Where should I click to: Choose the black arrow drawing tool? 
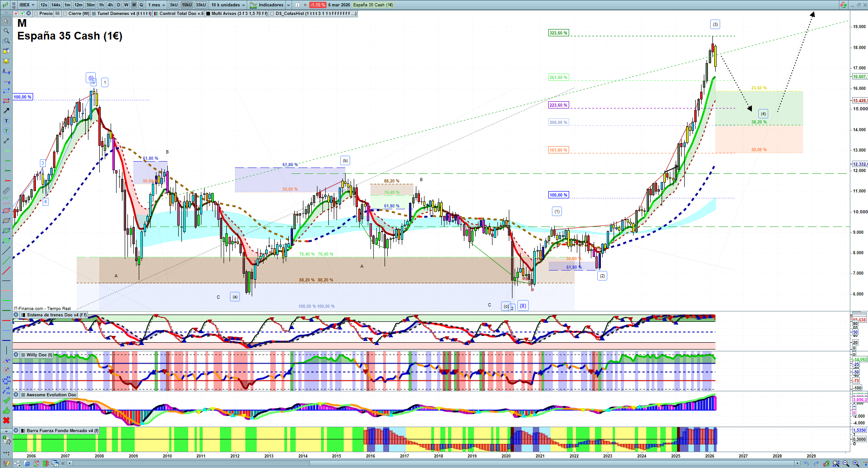click(6, 111)
